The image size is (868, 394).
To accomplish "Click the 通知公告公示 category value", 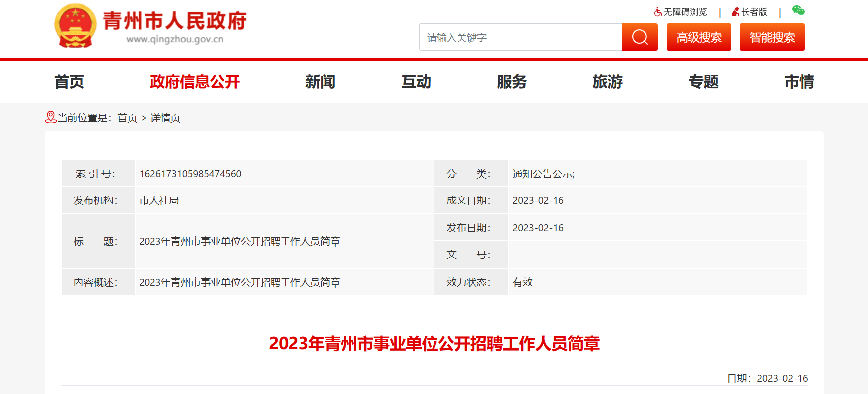I will click(543, 174).
